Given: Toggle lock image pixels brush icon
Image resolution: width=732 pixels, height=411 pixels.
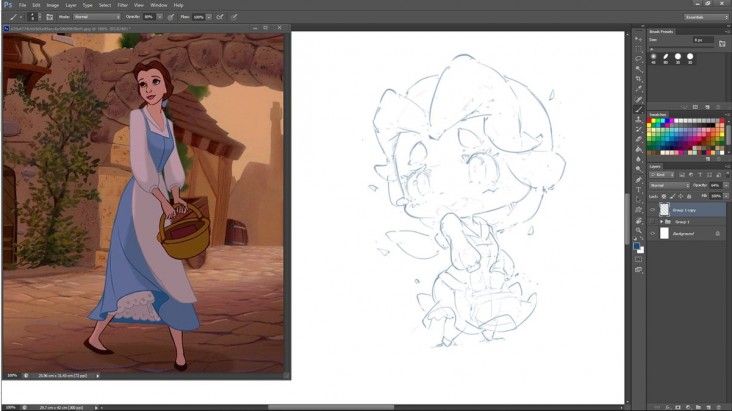Looking at the screenshot, I should [x=672, y=196].
